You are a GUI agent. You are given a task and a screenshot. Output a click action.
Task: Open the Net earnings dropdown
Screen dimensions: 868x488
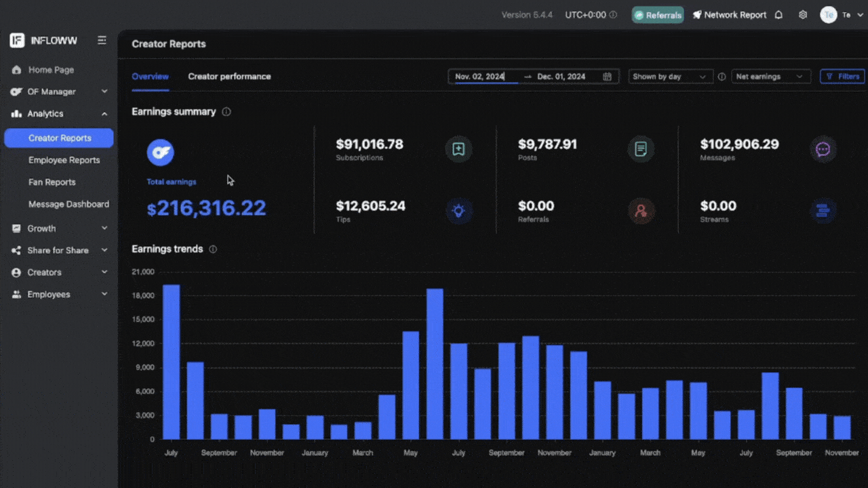tap(770, 77)
